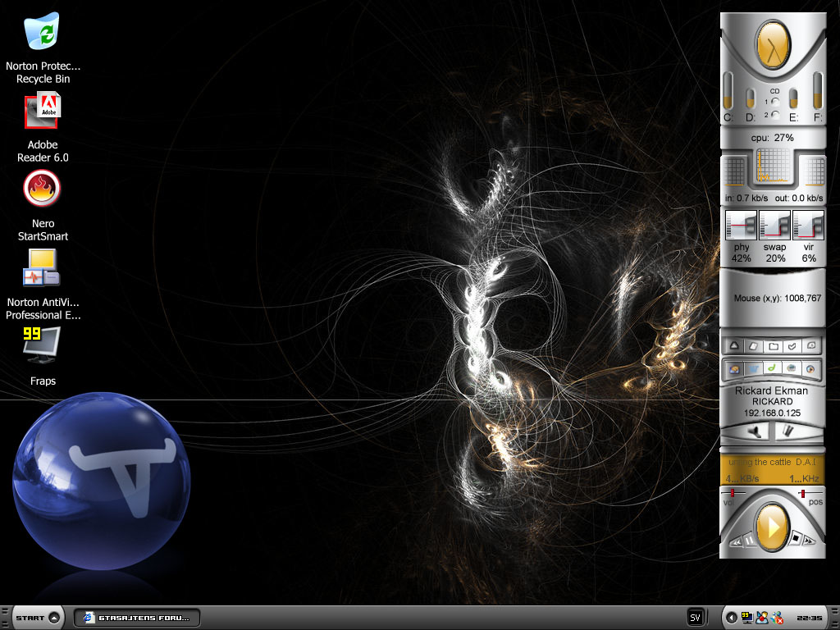Toggle pause on the media player
This screenshot has width=840, height=630.
pos(749,541)
